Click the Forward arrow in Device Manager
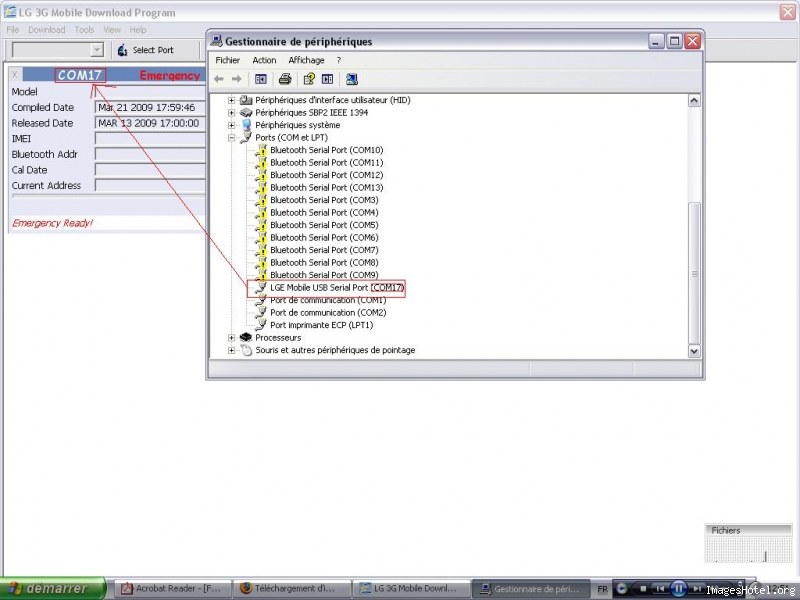Viewport: 800px width, 600px height. pyautogui.click(x=235, y=79)
